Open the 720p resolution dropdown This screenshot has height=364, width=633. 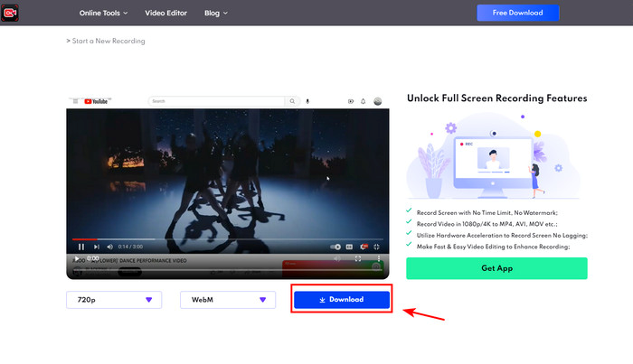tap(114, 300)
